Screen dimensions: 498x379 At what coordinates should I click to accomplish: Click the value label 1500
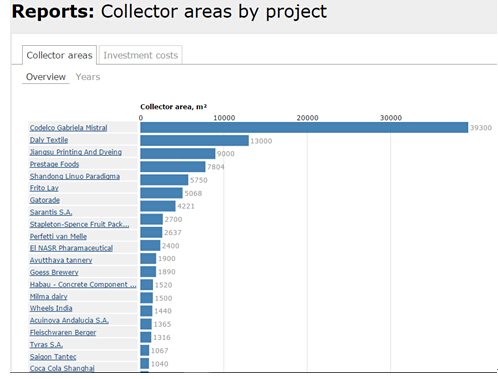163,298
